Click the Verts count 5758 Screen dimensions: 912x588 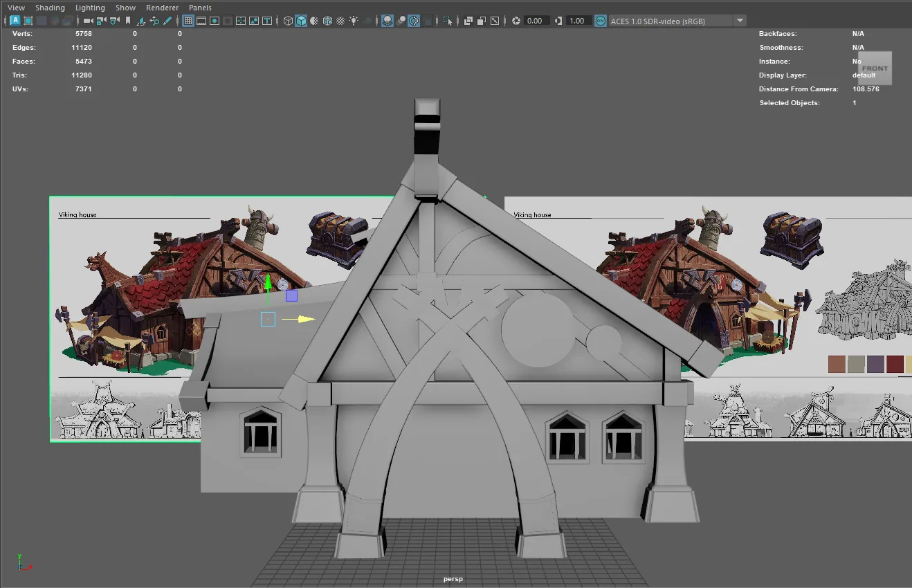(x=84, y=33)
